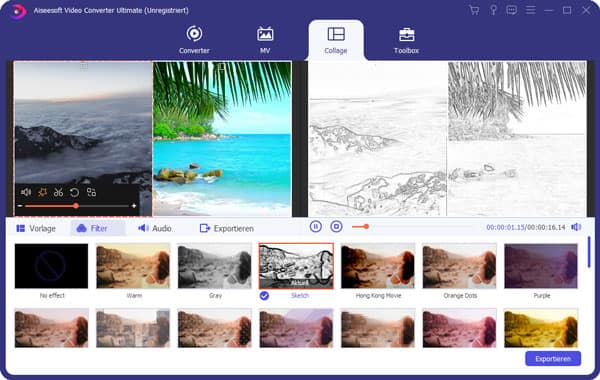Click the replace clip icon

click(91, 192)
